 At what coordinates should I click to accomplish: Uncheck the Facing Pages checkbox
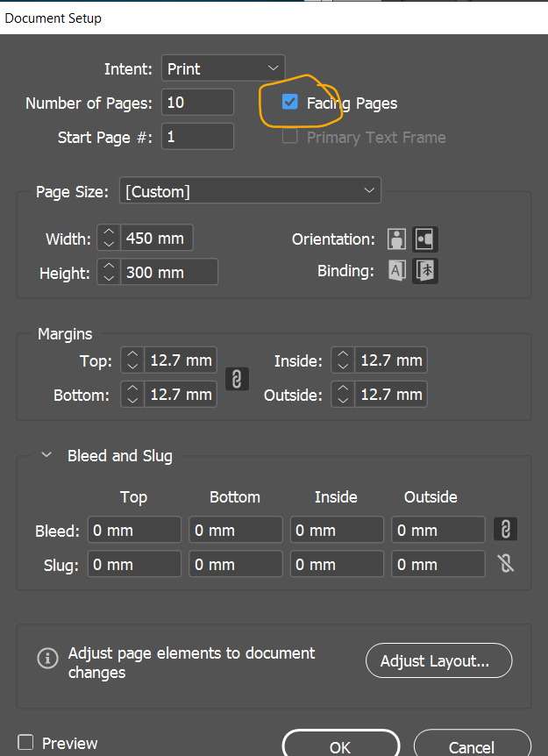(290, 103)
